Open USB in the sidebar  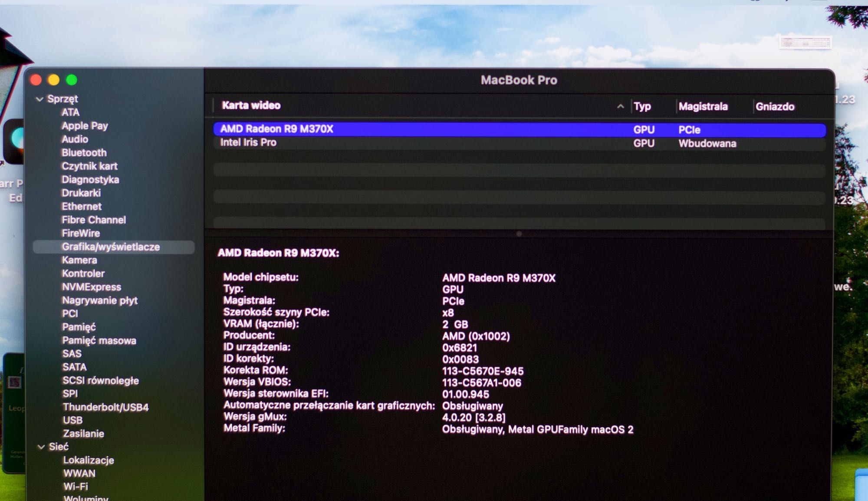pyautogui.click(x=73, y=420)
